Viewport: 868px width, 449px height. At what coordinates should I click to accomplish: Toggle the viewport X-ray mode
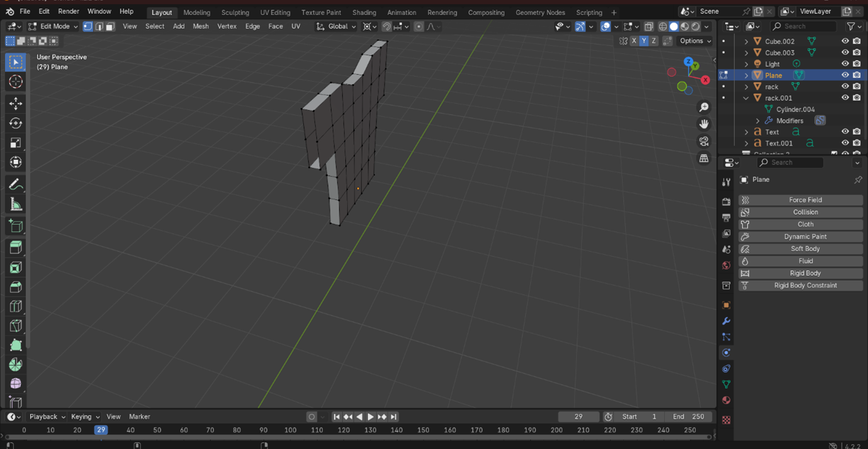(x=649, y=26)
